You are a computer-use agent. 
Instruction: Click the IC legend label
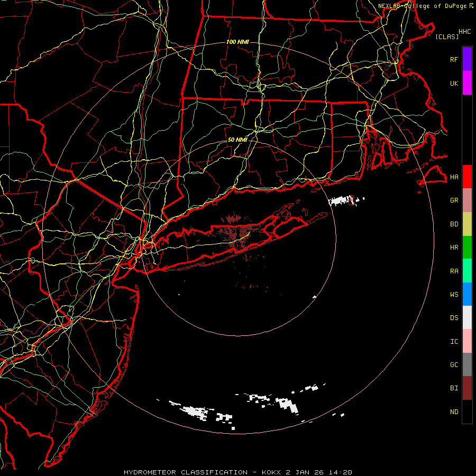point(454,342)
